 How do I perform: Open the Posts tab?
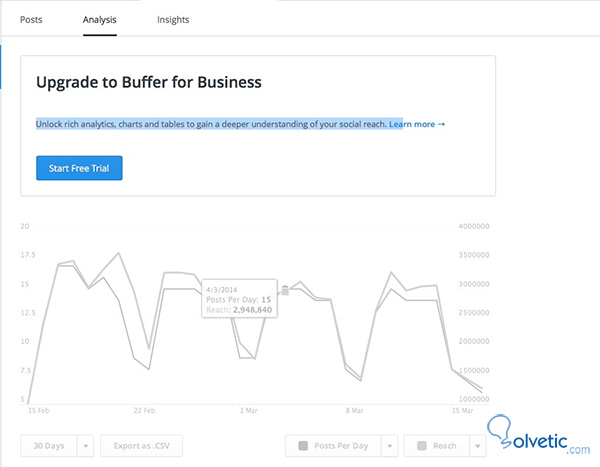click(x=31, y=19)
